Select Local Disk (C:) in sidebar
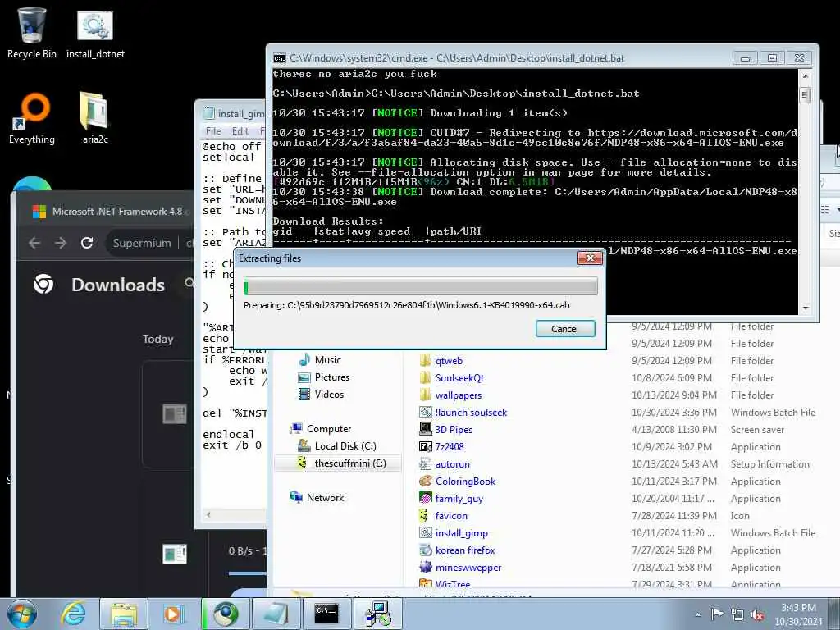The height and width of the screenshot is (630, 840). point(337,445)
